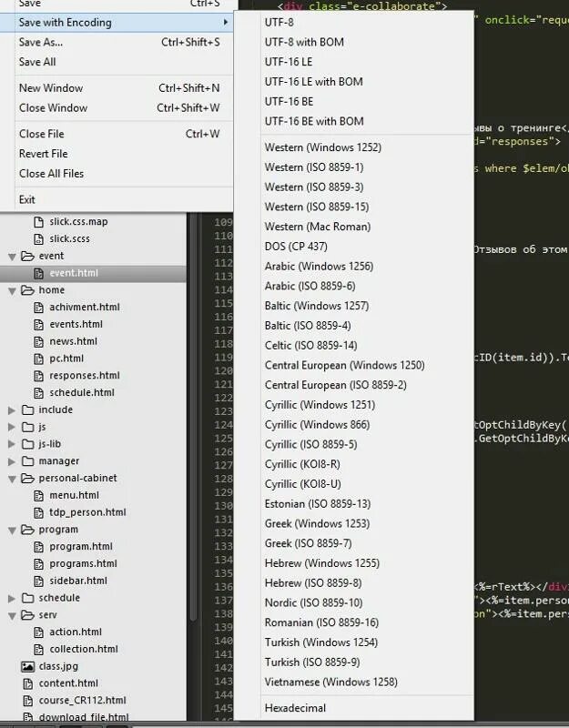Click the personal-cabinet folder icon
Screen dimensions: 569x728
28,479
